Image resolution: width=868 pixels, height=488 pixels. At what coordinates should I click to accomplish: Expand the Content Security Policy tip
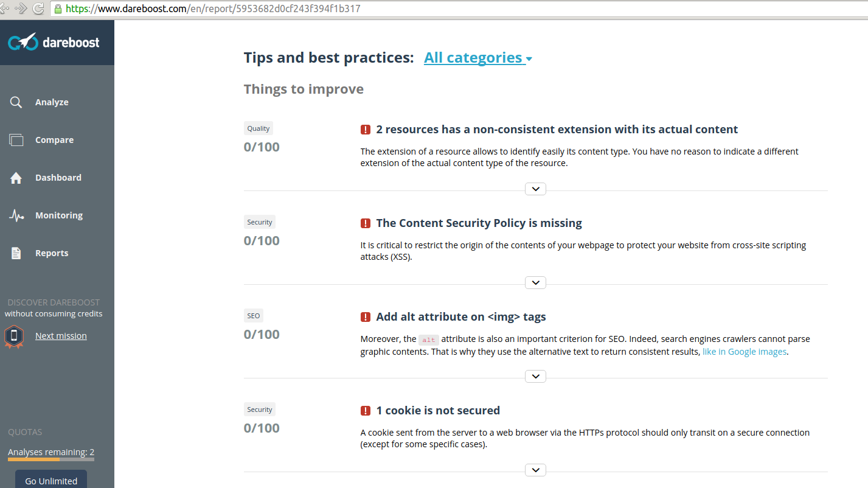point(535,282)
